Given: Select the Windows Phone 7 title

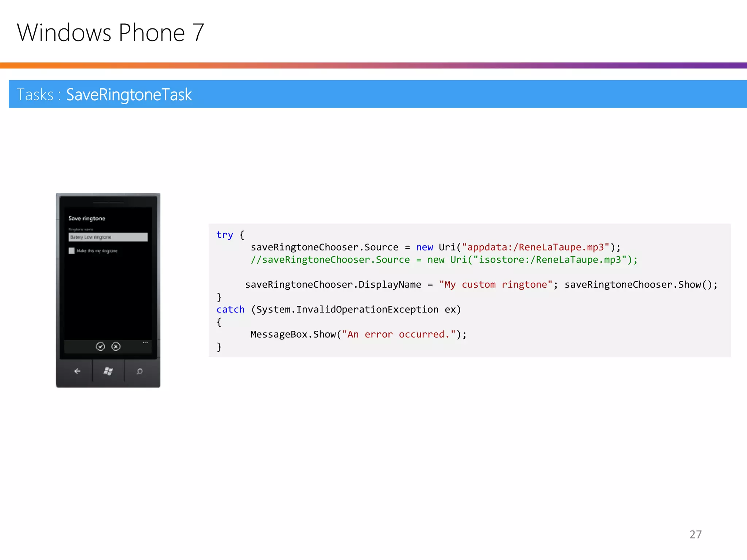Looking at the screenshot, I should click(x=111, y=32).
